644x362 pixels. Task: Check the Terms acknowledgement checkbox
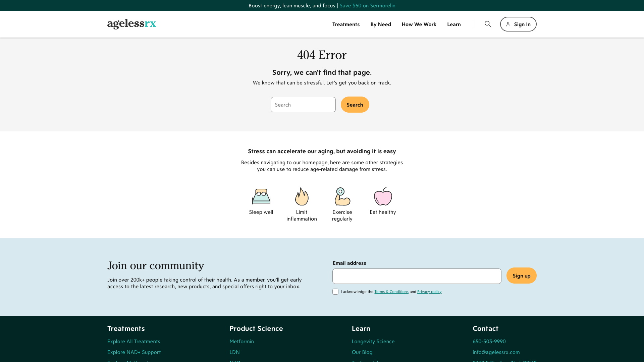(335, 292)
